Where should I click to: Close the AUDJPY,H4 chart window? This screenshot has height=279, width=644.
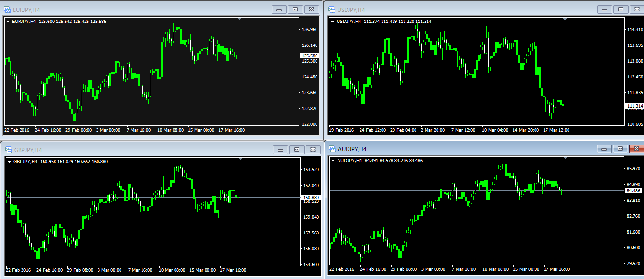[x=635, y=149]
